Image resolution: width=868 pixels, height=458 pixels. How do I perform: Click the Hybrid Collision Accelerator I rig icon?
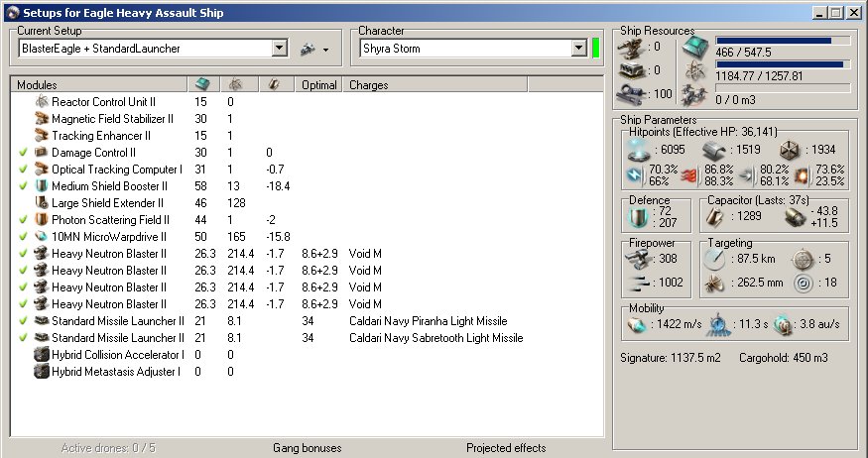click(x=42, y=354)
